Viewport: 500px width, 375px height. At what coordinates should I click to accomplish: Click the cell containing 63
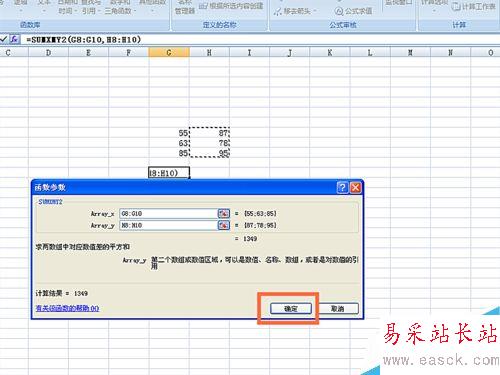[169, 143]
